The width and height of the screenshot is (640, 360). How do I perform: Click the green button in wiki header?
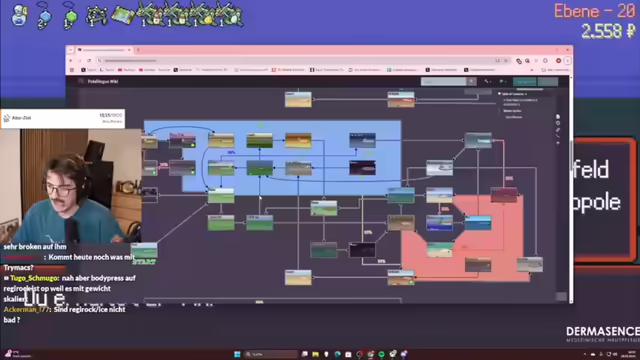(524, 82)
